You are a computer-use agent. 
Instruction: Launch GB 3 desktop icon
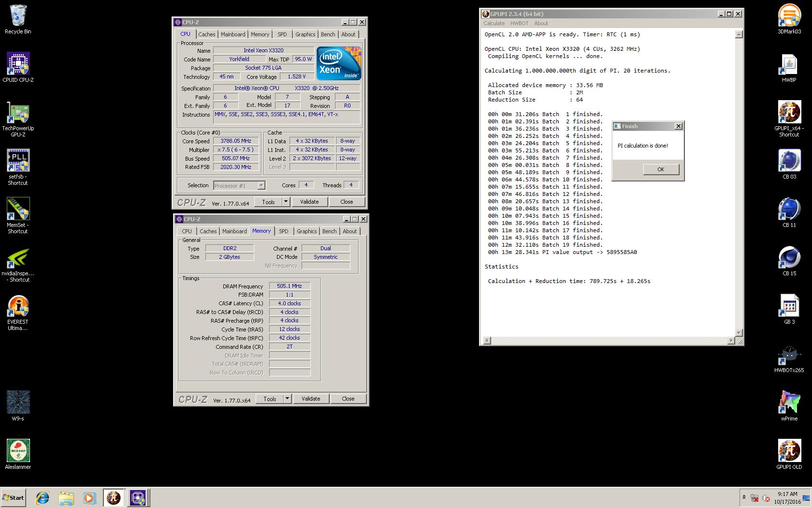coord(789,310)
